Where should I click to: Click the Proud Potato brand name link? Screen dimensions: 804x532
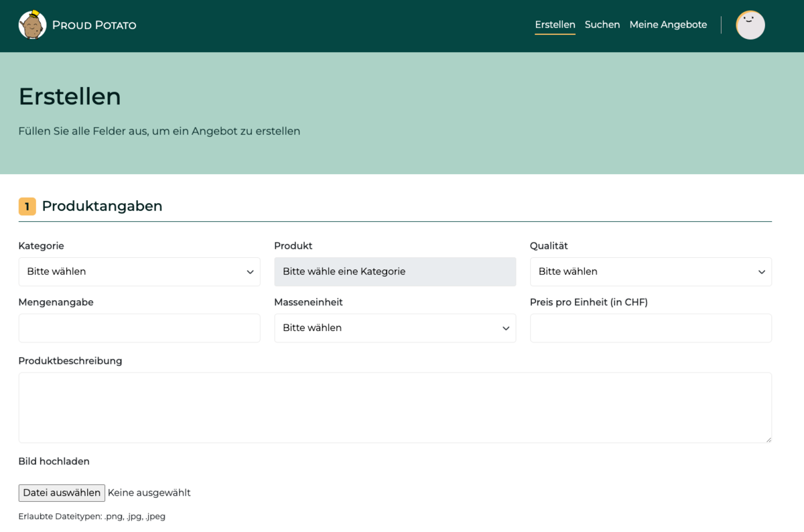(94, 25)
